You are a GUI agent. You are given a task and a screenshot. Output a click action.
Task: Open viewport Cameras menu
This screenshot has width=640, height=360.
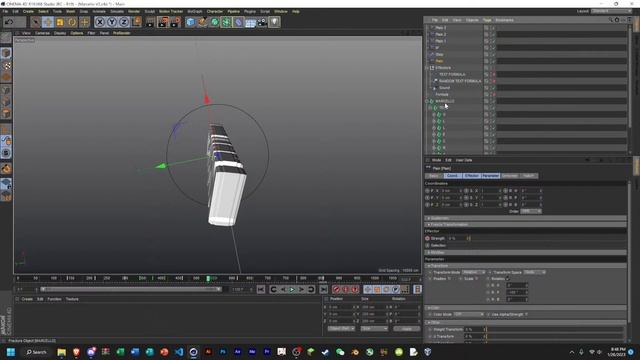click(x=42, y=33)
